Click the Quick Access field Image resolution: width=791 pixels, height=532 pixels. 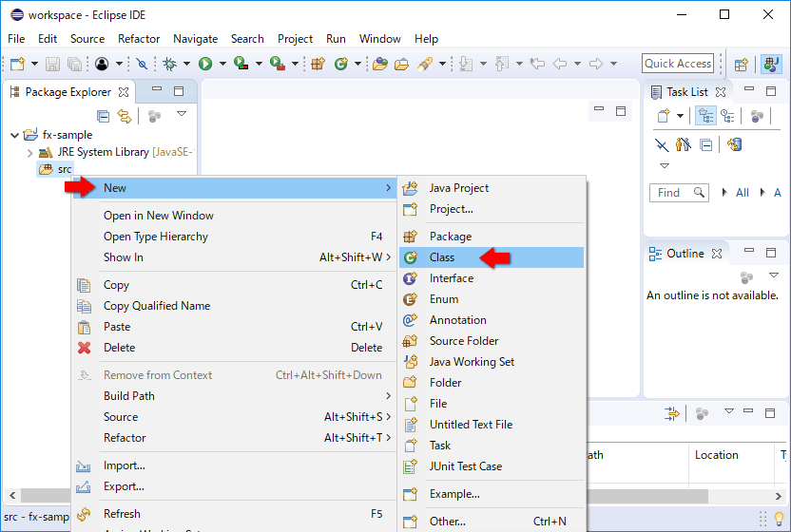pyautogui.click(x=678, y=64)
